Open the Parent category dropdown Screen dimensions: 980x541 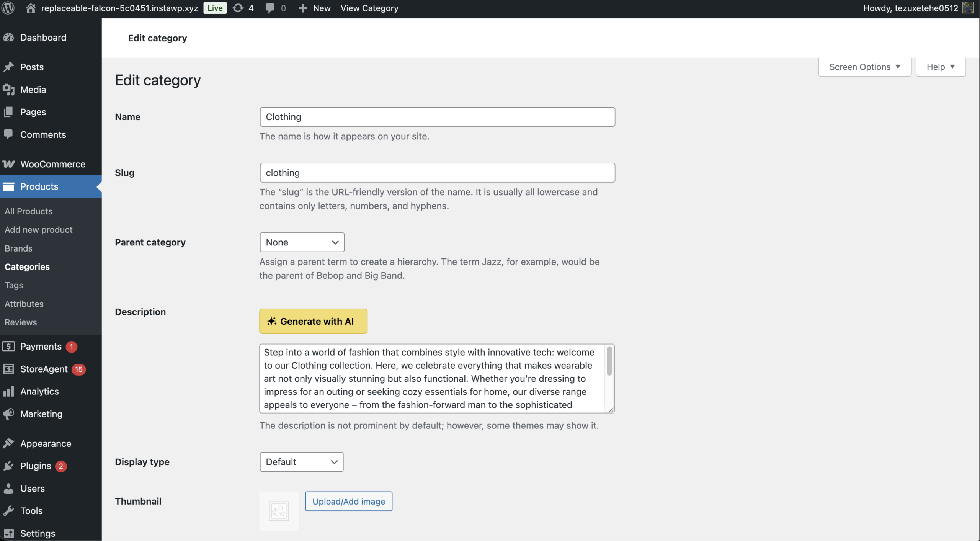coord(302,242)
